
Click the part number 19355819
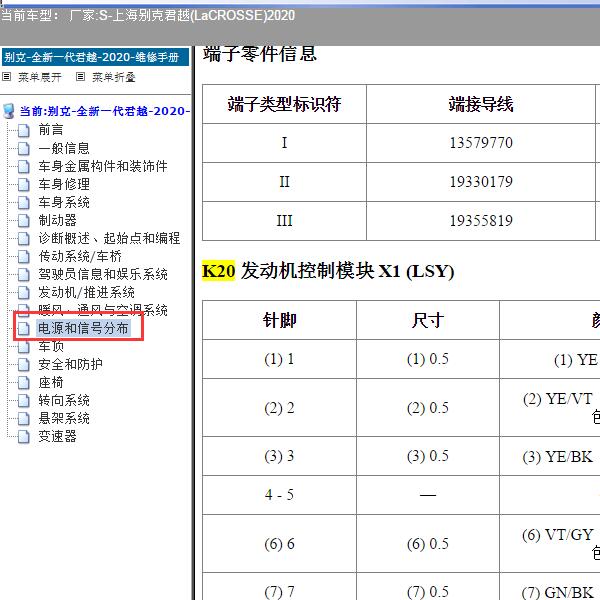pos(481,221)
